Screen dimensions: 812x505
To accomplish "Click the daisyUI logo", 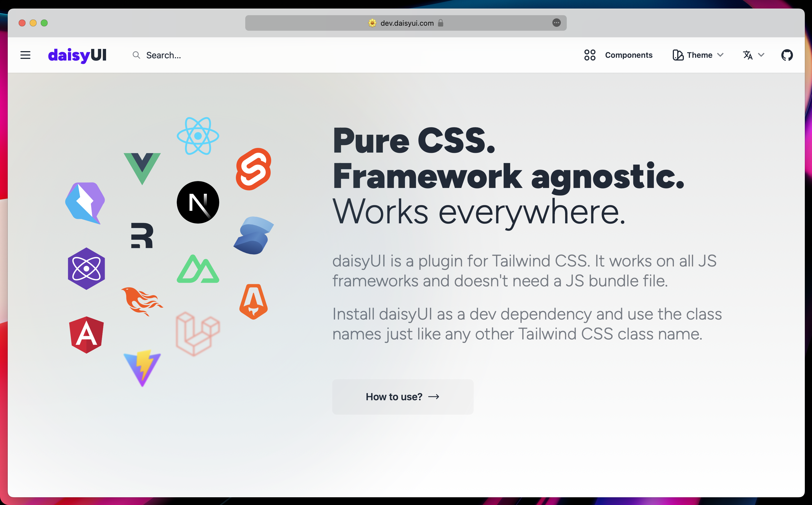I will coord(77,55).
